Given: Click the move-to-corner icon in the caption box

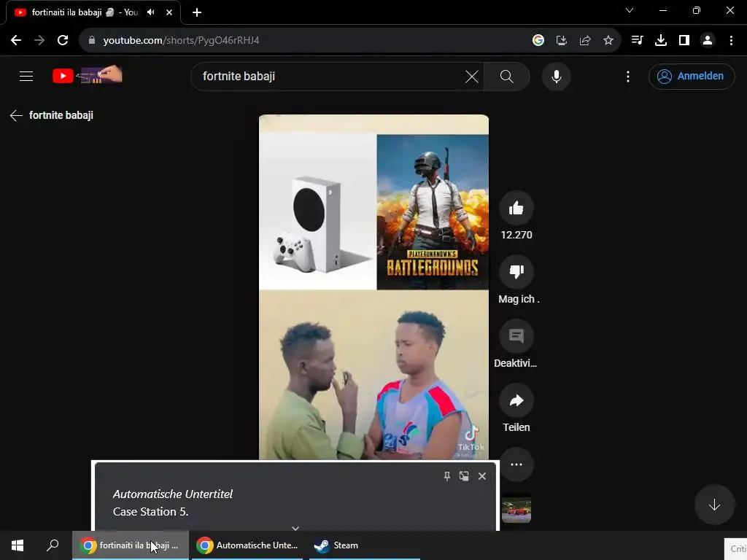Looking at the screenshot, I should tap(464, 476).
